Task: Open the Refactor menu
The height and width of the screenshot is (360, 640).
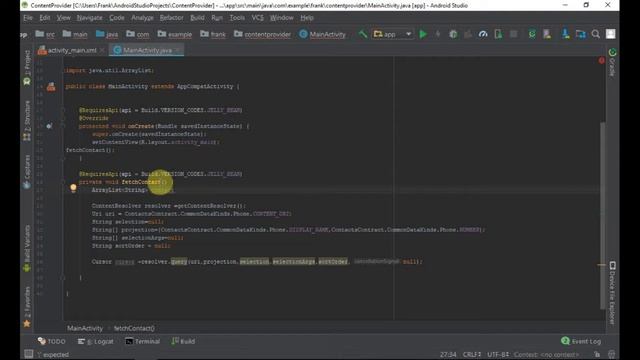Action: tap(171, 18)
